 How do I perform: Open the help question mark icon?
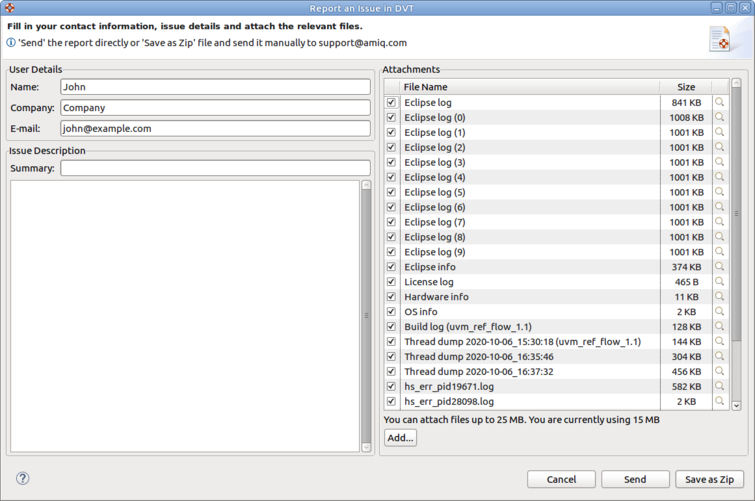coord(23,478)
